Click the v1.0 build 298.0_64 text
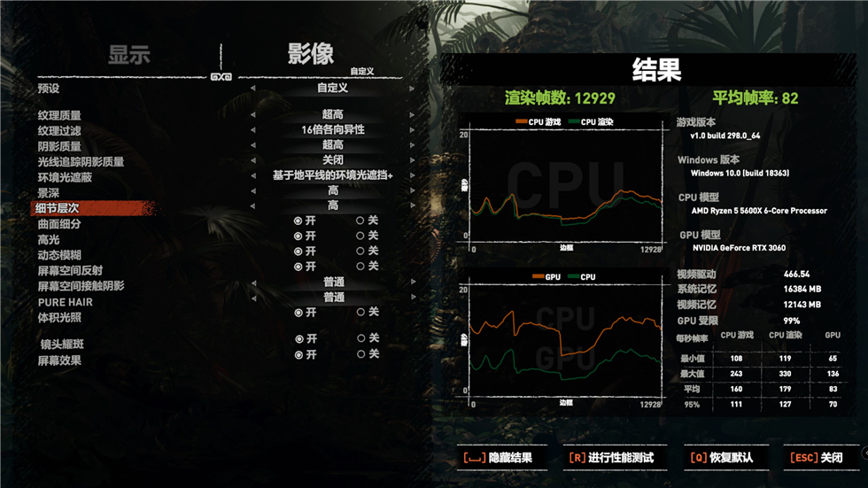Screen dimensions: 868x488 (x=725, y=136)
